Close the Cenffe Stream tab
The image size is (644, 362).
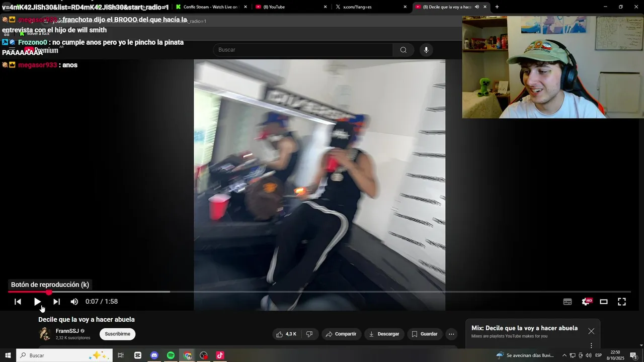click(246, 7)
